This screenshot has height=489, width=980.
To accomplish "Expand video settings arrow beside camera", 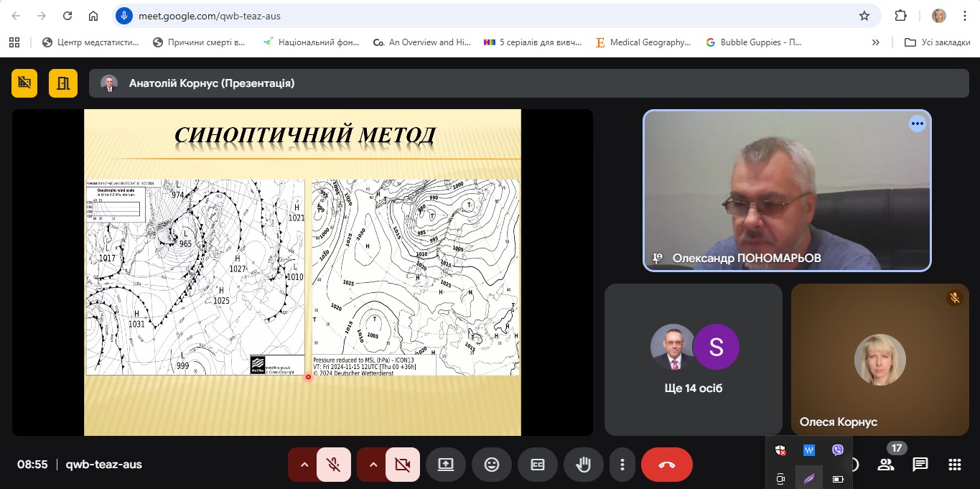I will coord(373,465).
